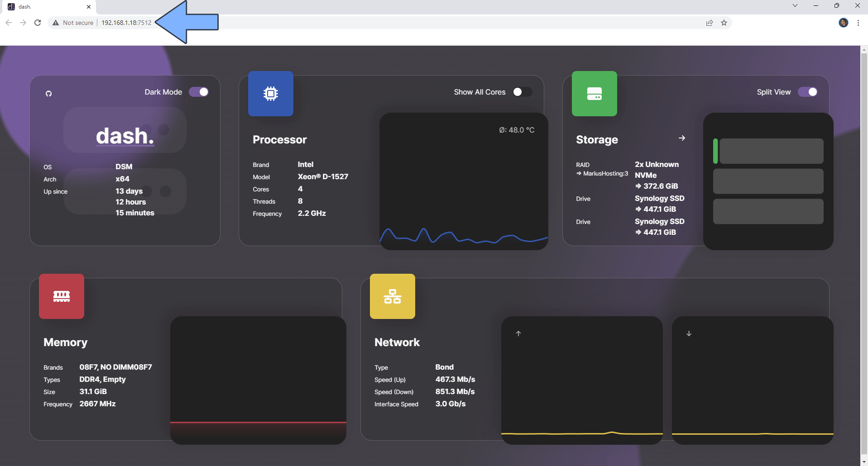
Task: Click the Xeon® D-1527 model value
Action: (323, 176)
